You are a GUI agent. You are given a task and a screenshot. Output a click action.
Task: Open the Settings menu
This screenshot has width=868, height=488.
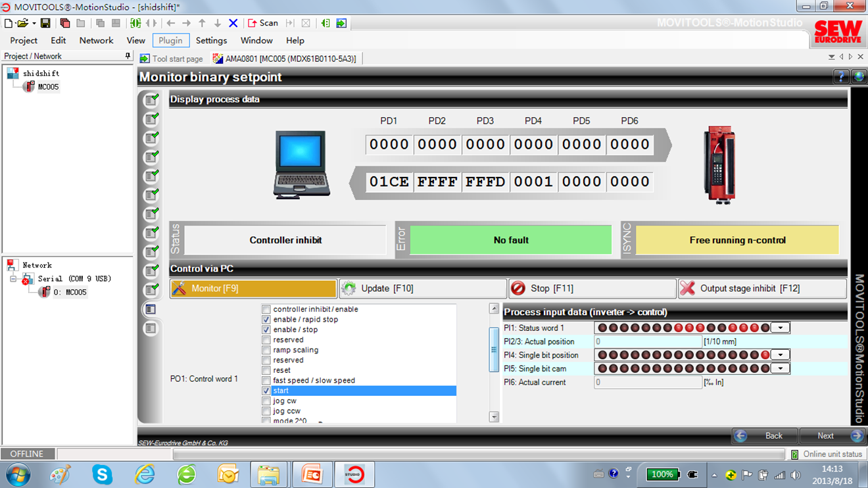(211, 40)
